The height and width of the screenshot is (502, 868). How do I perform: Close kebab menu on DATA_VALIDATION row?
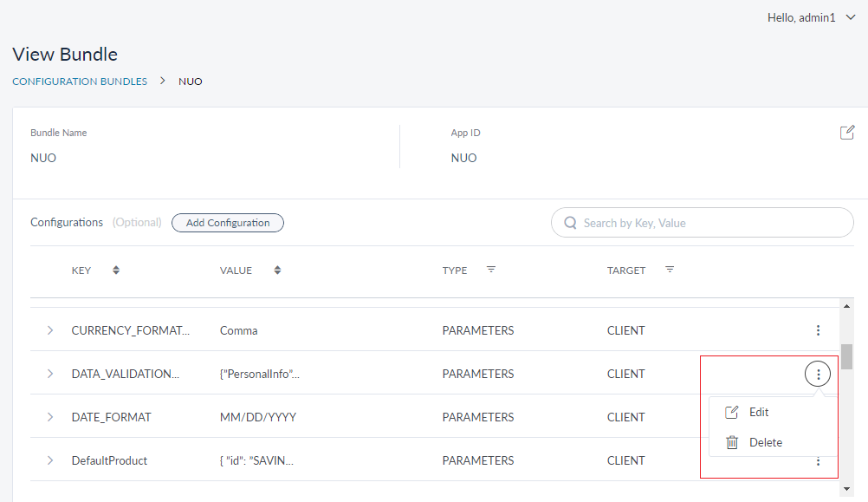coord(818,374)
